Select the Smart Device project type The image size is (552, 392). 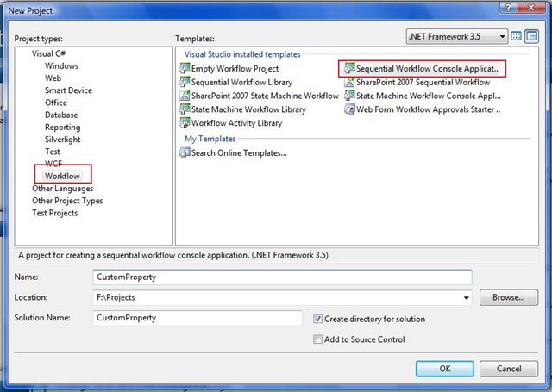click(69, 90)
